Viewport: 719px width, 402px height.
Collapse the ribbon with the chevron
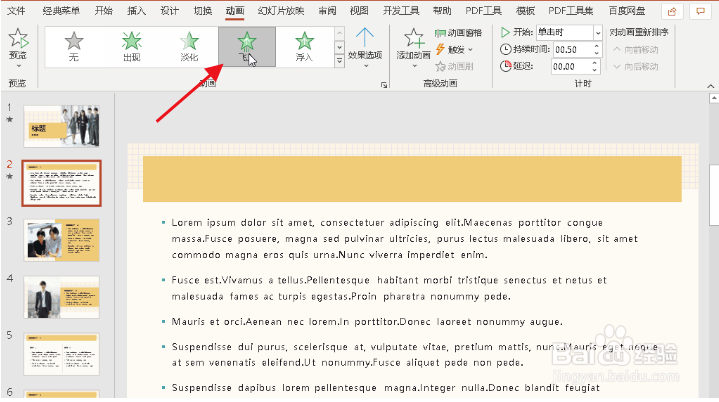[x=710, y=86]
